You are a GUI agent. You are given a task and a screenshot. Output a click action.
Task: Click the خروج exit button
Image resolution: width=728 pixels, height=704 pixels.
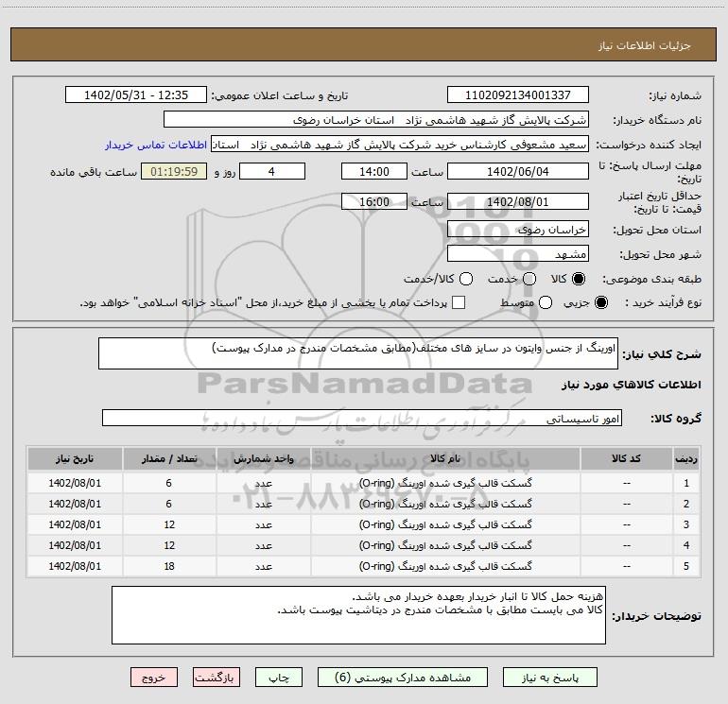pos(153,678)
